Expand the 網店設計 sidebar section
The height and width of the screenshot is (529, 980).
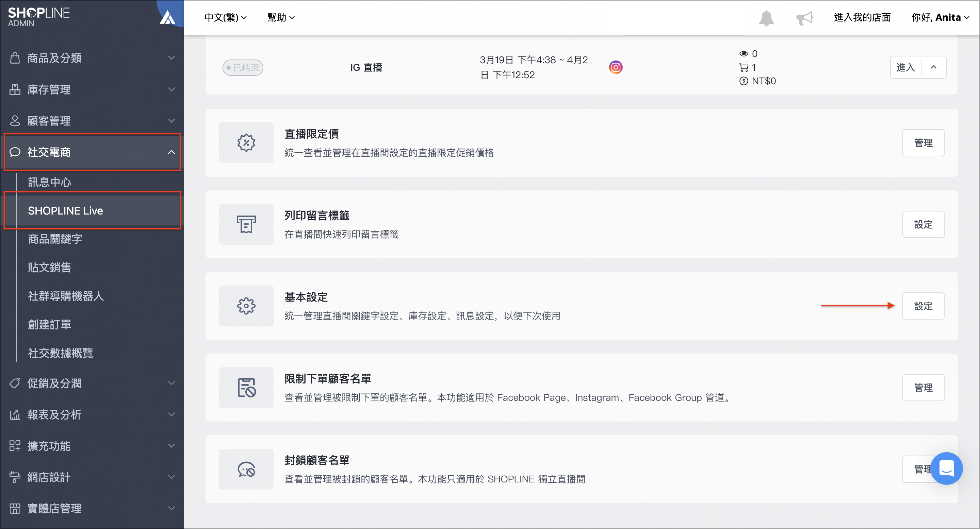(x=171, y=477)
